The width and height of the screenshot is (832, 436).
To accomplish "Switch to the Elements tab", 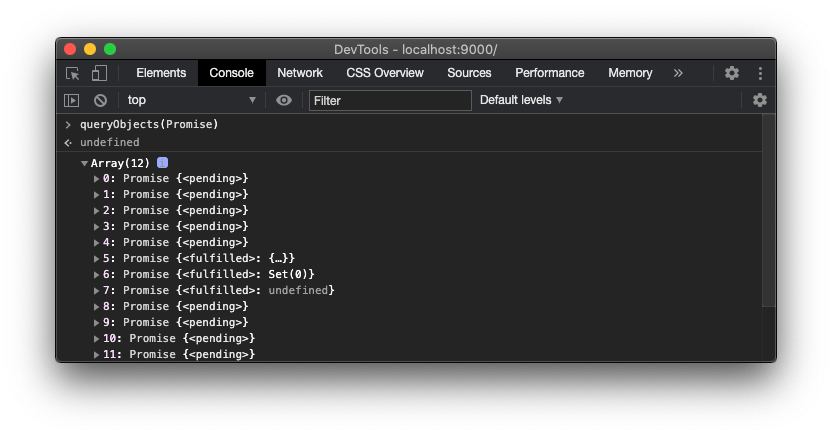I will pos(161,73).
